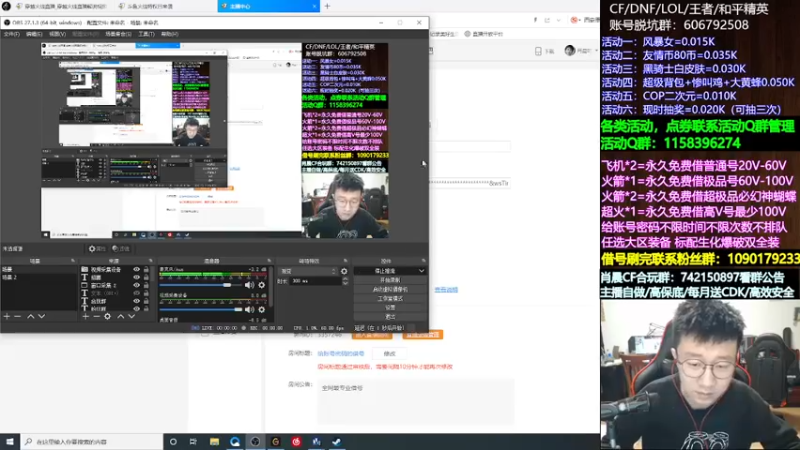
Task: Open the Scene Collection menu in OBS
Action: tap(118, 34)
